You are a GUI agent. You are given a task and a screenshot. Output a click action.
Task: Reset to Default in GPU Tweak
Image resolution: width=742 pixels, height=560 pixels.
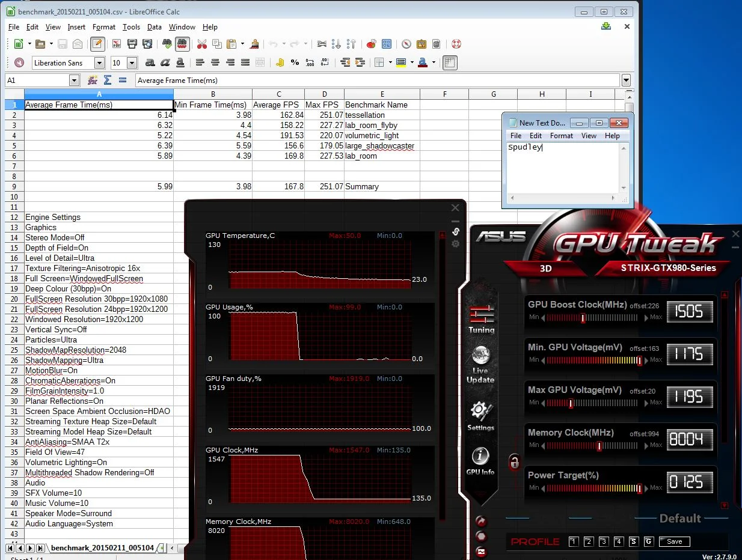point(680,519)
